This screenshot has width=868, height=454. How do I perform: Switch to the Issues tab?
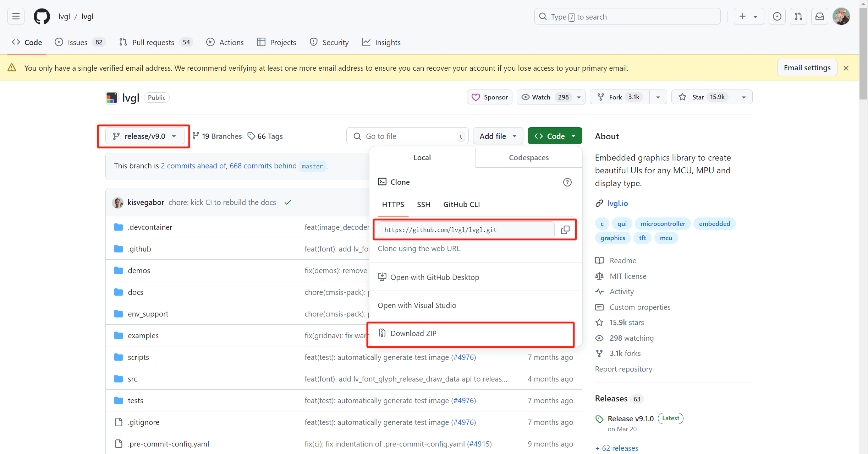point(80,42)
